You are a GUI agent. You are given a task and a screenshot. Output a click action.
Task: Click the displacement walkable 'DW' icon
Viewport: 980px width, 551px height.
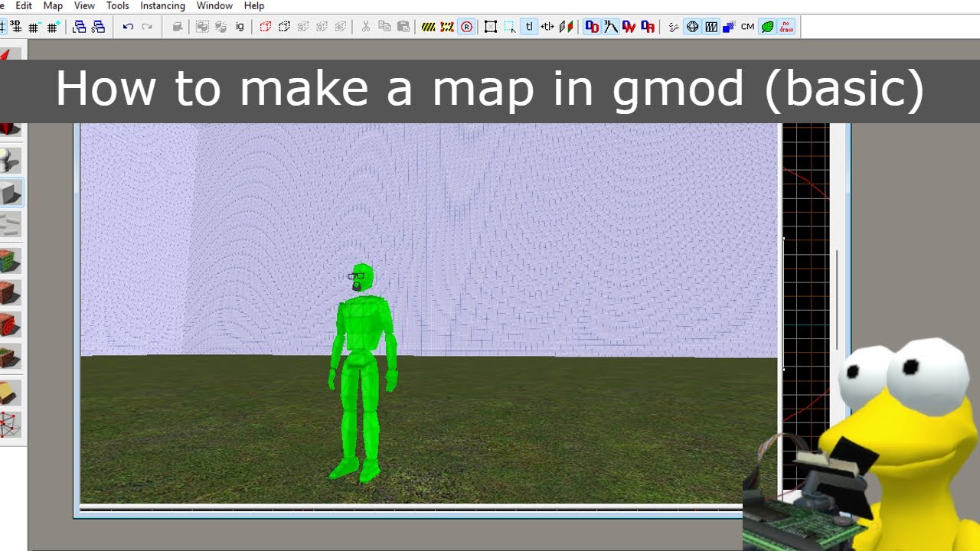[629, 27]
